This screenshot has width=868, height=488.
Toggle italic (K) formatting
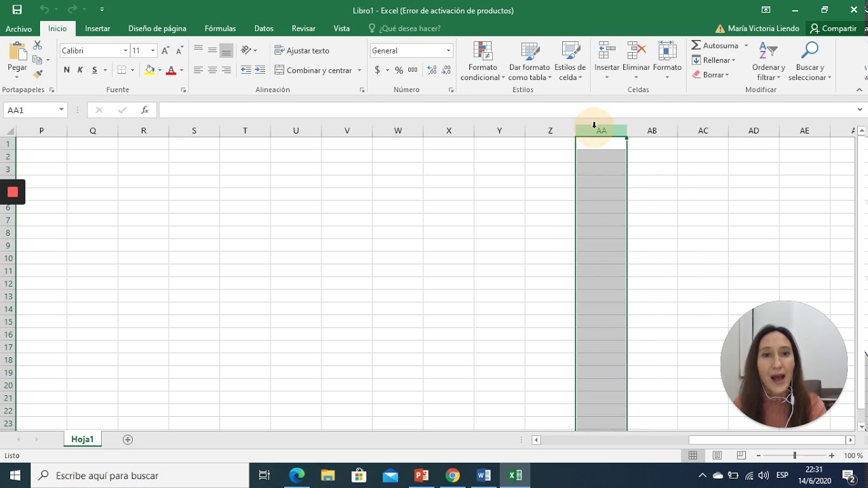[80, 70]
